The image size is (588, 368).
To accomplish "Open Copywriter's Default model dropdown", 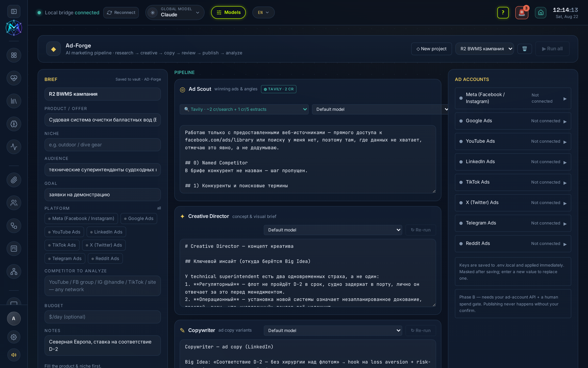I will pyautogui.click(x=333, y=330).
